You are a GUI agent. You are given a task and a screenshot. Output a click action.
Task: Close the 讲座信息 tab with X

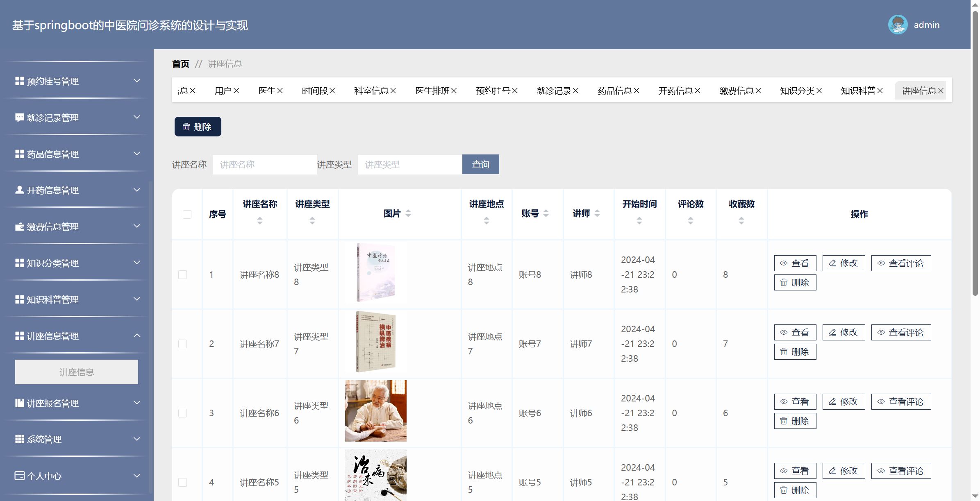[x=941, y=91]
